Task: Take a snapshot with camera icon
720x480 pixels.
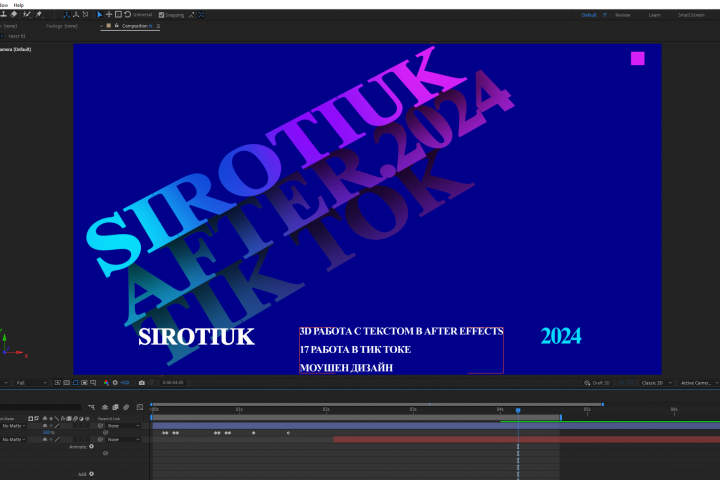Action: coord(142,383)
